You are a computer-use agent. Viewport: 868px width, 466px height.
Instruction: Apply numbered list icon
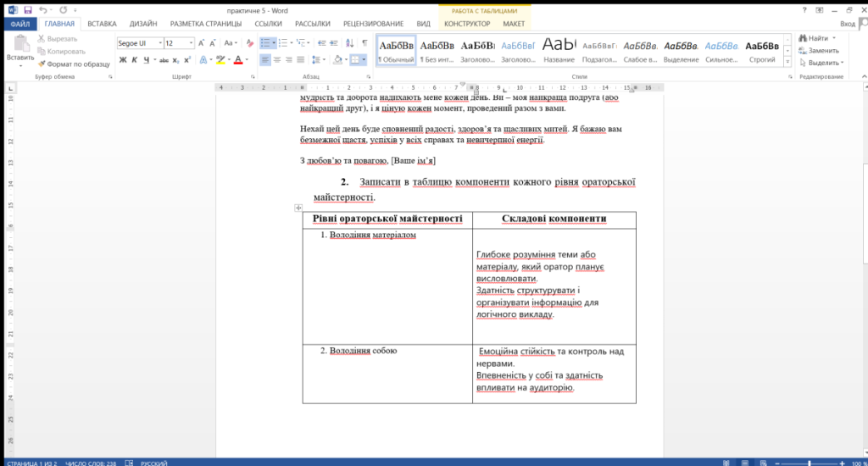[x=283, y=43]
